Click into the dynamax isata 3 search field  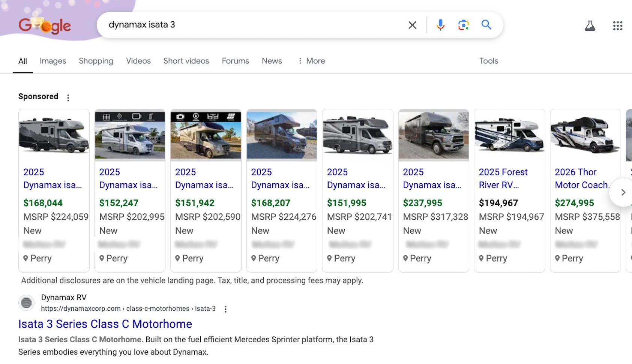click(255, 25)
